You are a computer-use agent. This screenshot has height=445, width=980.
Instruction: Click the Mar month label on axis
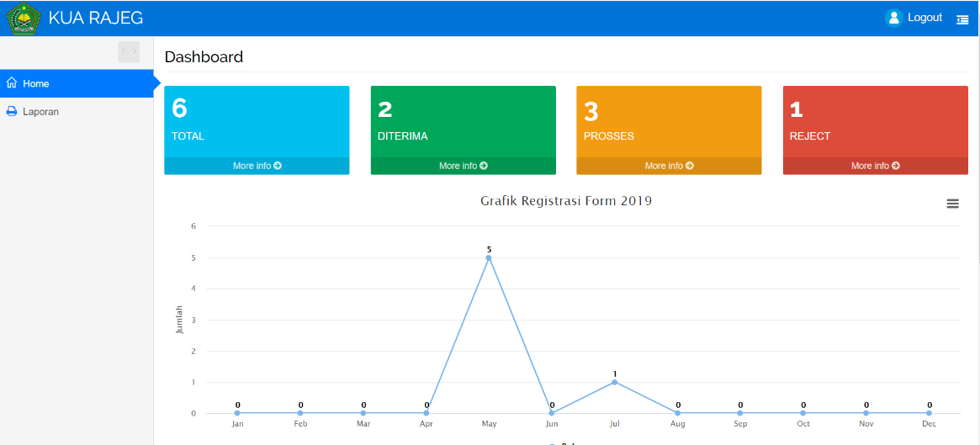(x=363, y=424)
